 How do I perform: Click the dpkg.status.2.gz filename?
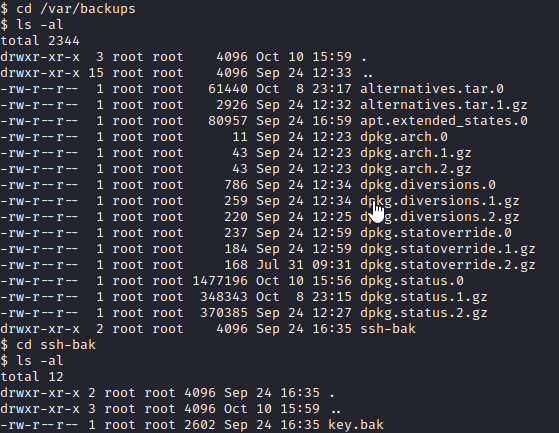pyautogui.click(x=424, y=313)
